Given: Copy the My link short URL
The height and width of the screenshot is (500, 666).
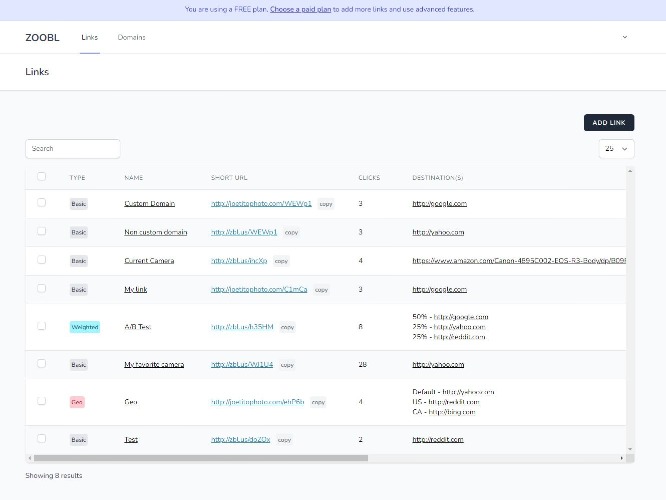Looking at the screenshot, I should pyautogui.click(x=321, y=290).
